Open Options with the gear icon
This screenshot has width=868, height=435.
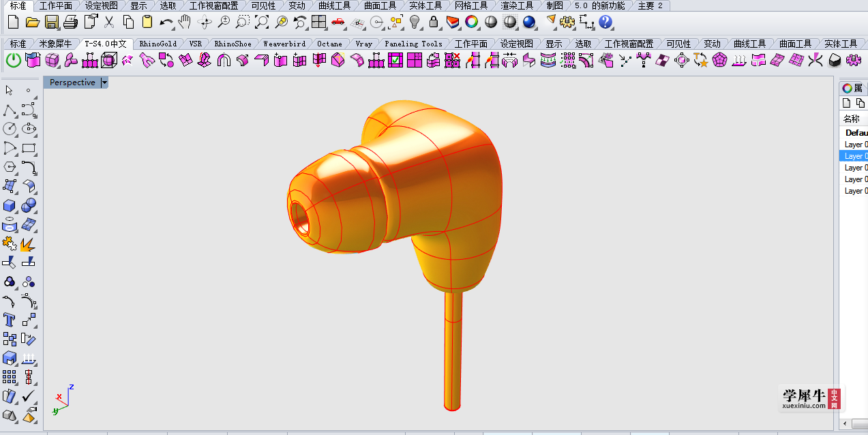tap(567, 22)
